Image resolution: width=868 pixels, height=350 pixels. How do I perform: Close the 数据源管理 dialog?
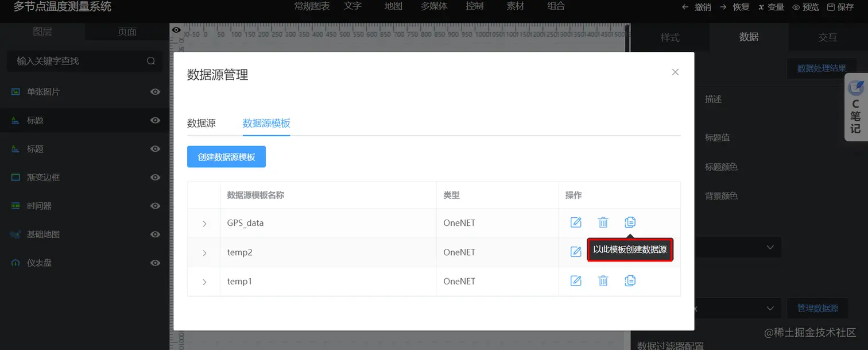point(675,72)
